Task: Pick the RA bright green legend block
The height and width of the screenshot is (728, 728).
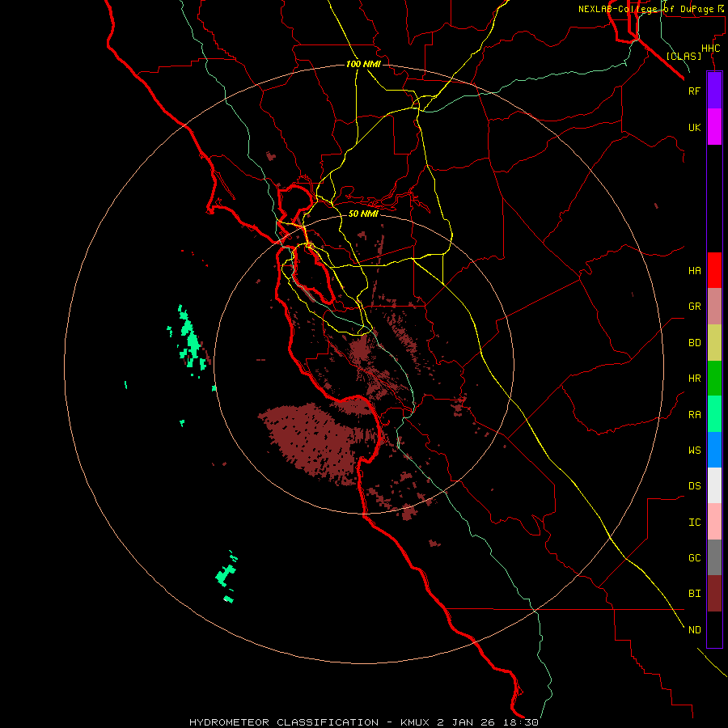Action: (x=714, y=414)
